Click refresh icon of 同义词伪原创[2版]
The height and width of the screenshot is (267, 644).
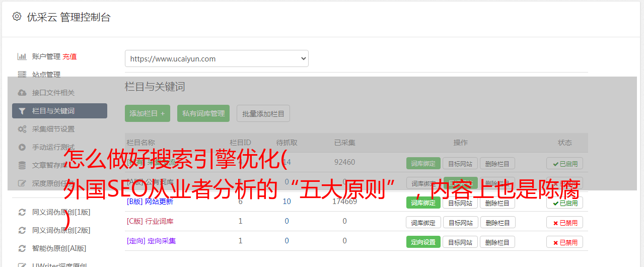tap(22, 230)
